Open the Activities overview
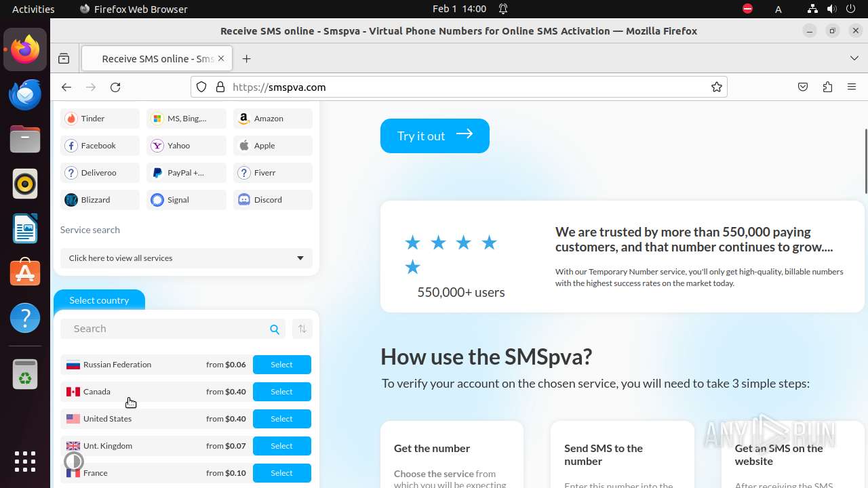The width and height of the screenshot is (868, 488). click(33, 9)
